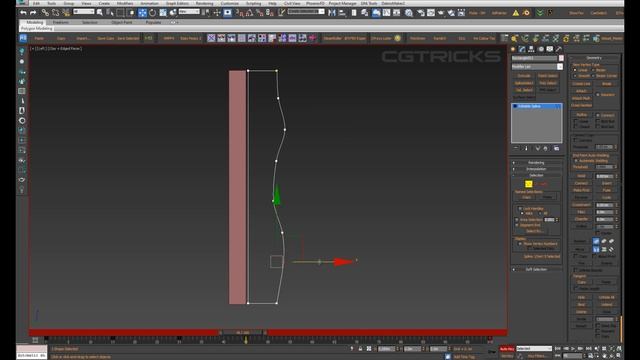Open Material Editor from main toolbar
This screenshot has height=360, width=640.
pyautogui.click(x=409, y=13)
